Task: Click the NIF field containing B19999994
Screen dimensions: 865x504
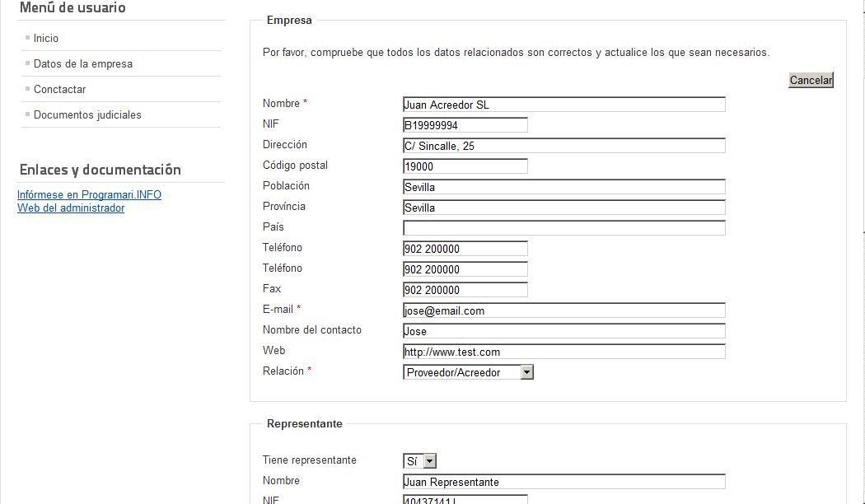Action: click(x=464, y=124)
